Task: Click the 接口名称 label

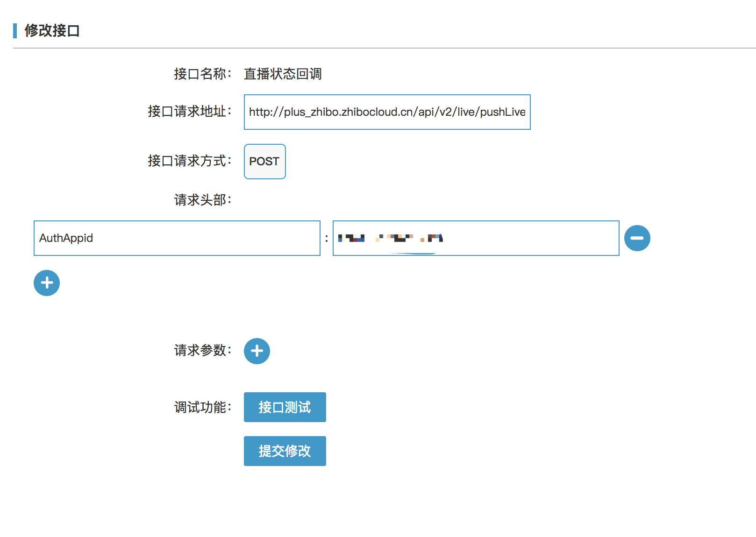Action: point(203,74)
